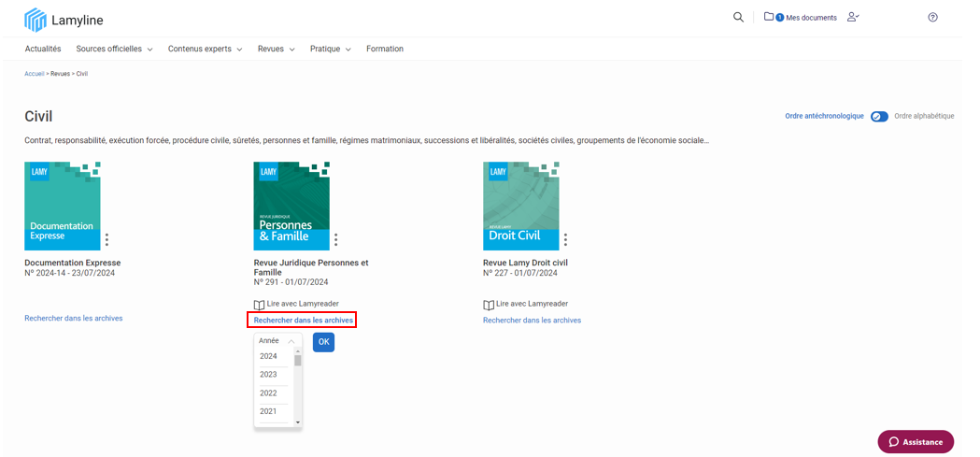Image resolution: width=980 pixels, height=457 pixels.
Task: Expand the Sources officielles menu
Action: (114, 49)
